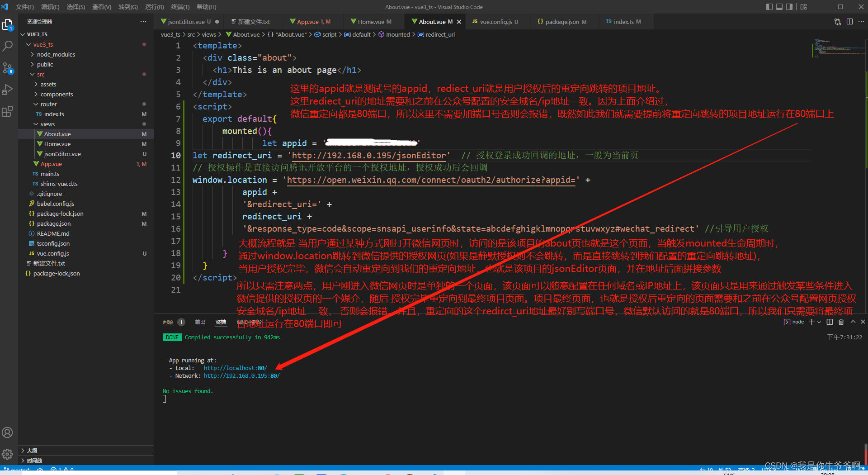The height and width of the screenshot is (475, 868).
Task: Close the terminal panel
Action: 863,322
